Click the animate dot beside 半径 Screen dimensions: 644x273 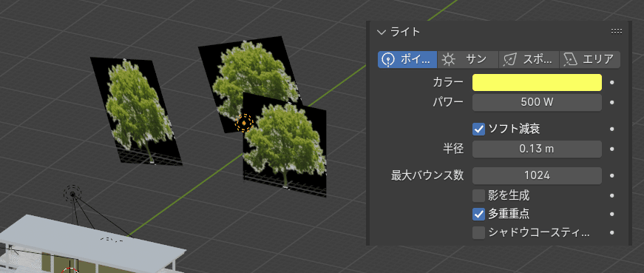612,149
